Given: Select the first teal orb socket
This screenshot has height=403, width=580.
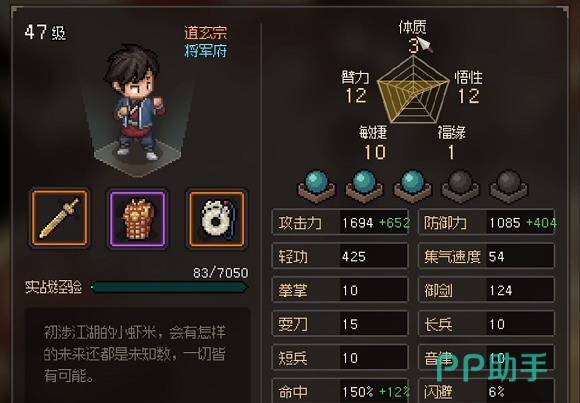Looking at the screenshot, I should tap(316, 186).
